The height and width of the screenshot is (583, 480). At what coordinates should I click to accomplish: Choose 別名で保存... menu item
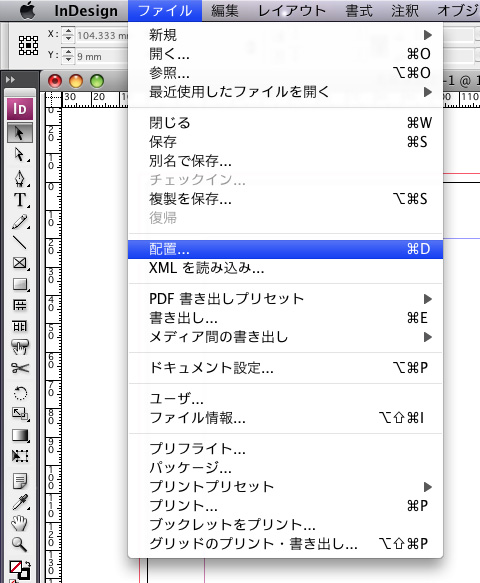pos(286,161)
